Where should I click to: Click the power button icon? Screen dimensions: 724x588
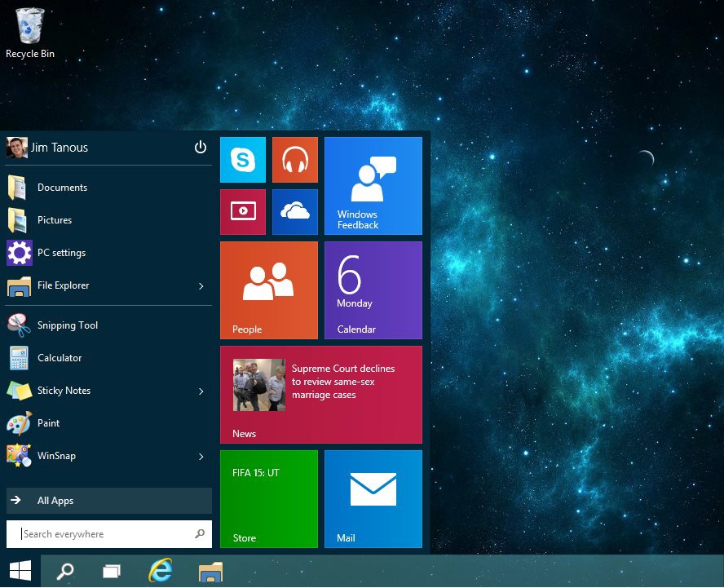[x=201, y=148]
